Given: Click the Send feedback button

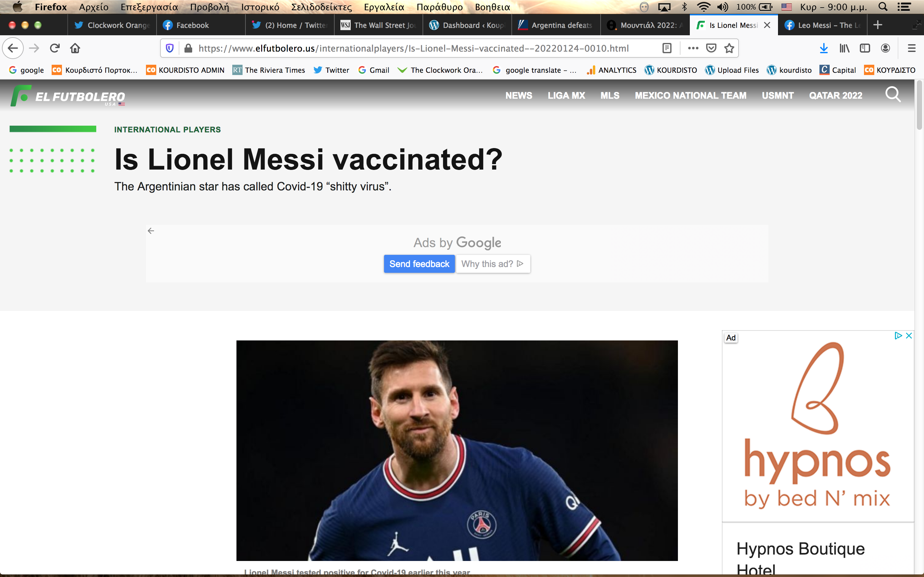Looking at the screenshot, I should point(419,264).
